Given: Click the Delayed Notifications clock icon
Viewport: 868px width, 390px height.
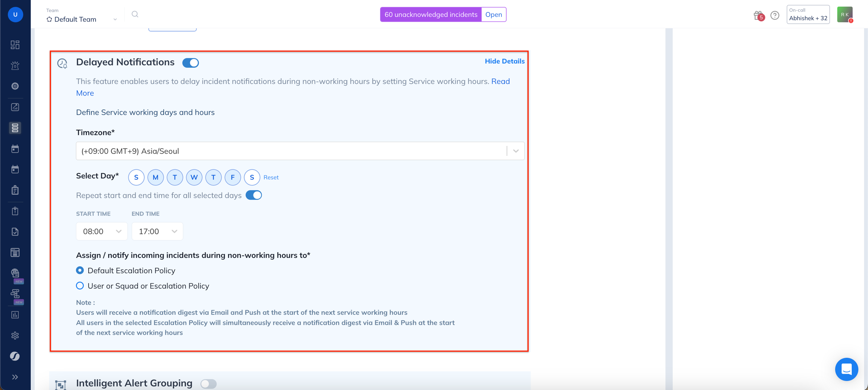Looking at the screenshot, I should [62, 63].
